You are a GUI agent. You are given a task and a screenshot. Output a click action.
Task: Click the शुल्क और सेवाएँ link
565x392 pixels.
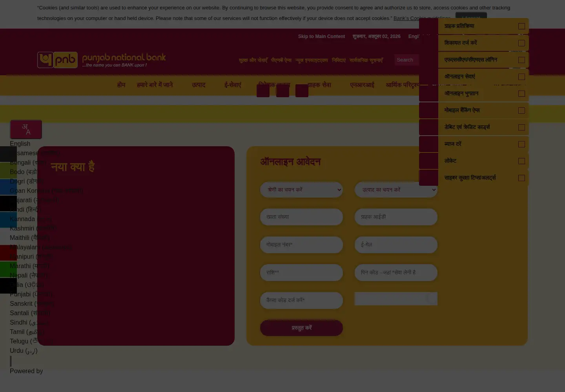[253, 60]
